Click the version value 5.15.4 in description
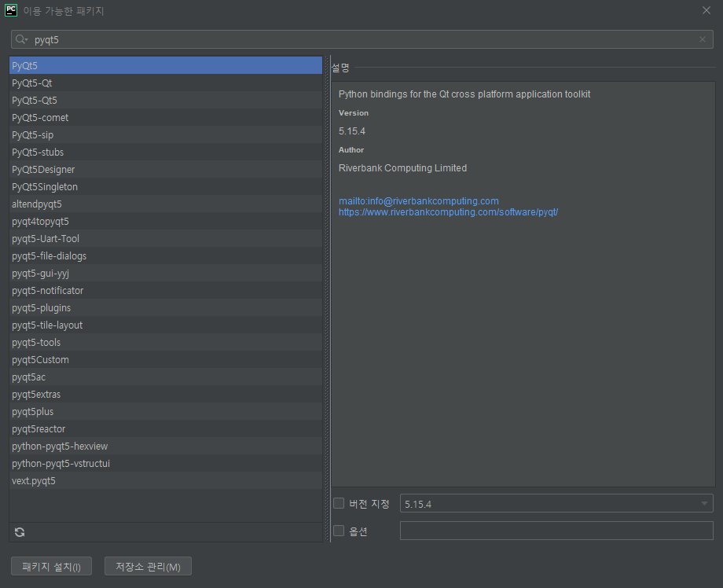The width and height of the screenshot is (723, 588). (352, 131)
